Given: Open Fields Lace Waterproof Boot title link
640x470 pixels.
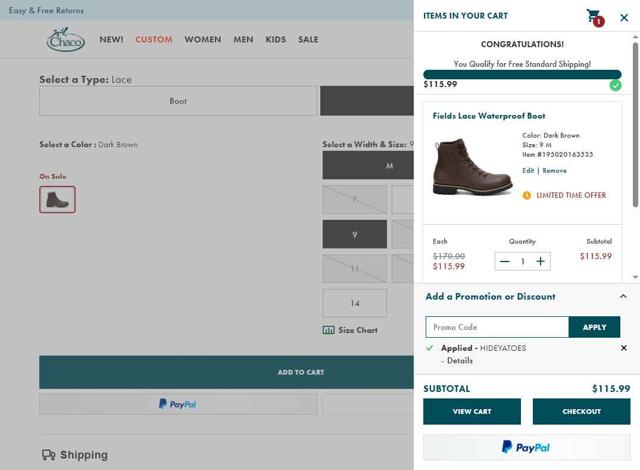Looking at the screenshot, I should coord(489,116).
